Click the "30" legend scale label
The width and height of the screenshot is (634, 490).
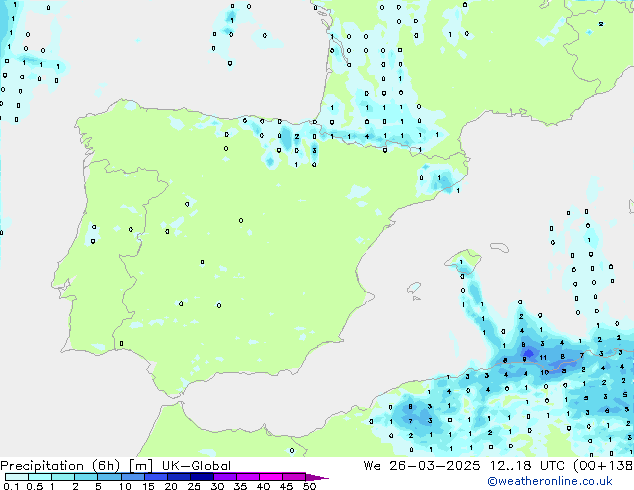pos(217,486)
